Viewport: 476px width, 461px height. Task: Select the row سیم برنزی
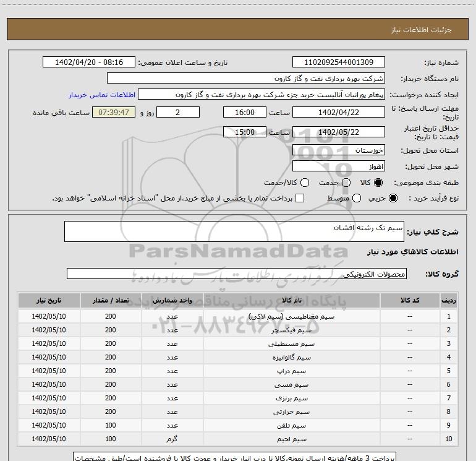click(238, 398)
